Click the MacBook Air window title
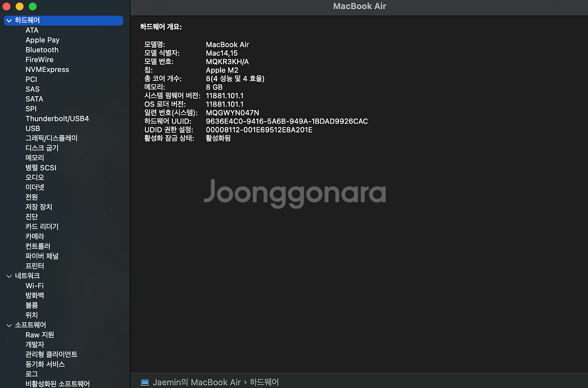The image size is (588, 388). coord(360,6)
